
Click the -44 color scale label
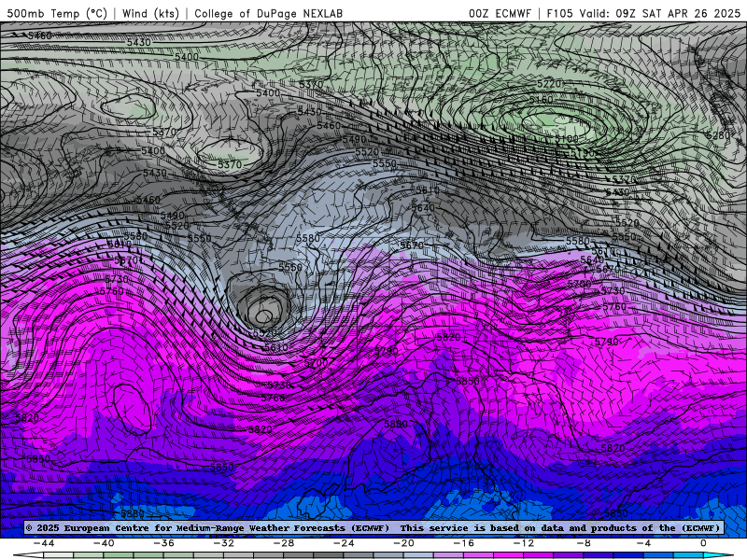pyautogui.click(x=44, y=543)
